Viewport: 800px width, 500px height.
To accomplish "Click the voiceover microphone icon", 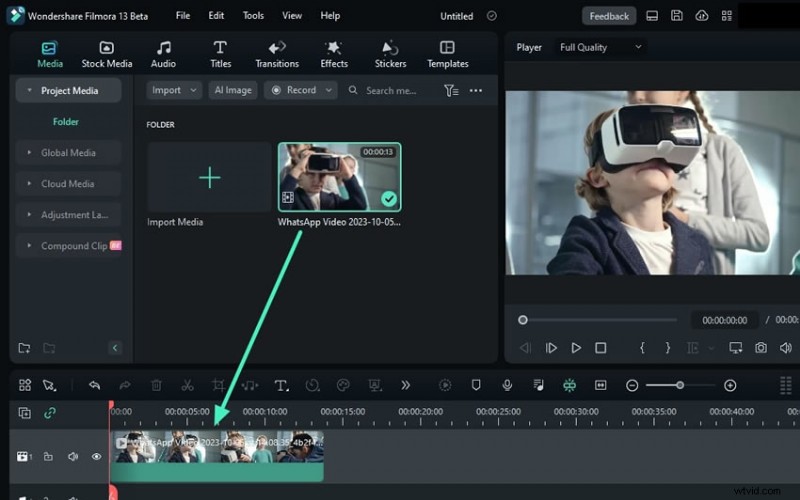I will (x=507, y=385).
